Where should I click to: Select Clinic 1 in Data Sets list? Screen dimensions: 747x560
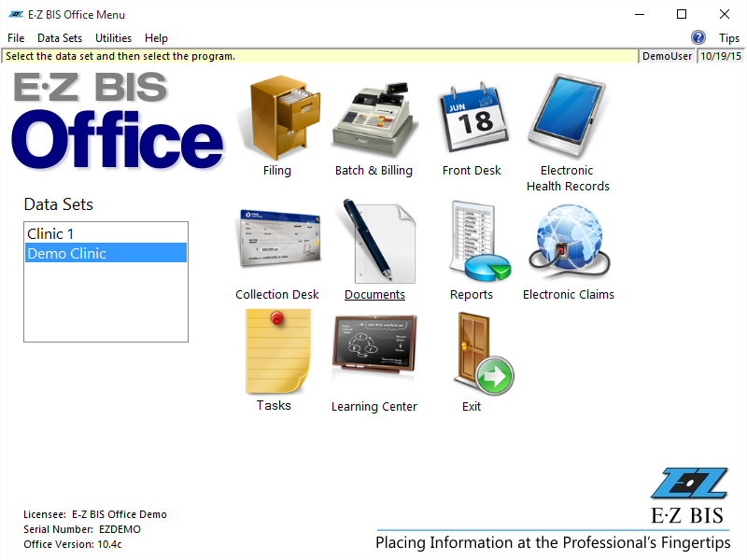click(x=106, y=234)
